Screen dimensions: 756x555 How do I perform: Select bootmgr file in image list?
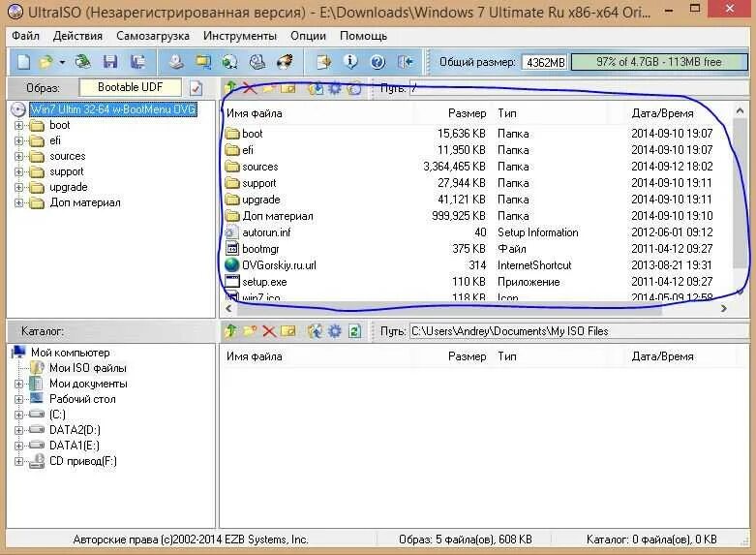(260, 249)
